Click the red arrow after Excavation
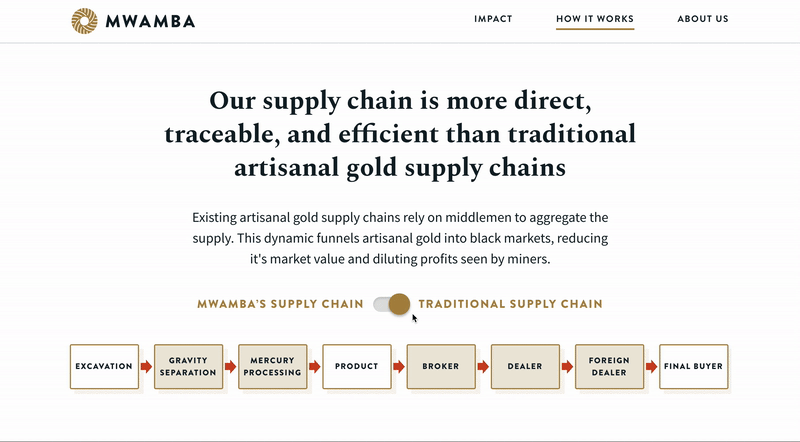Viewport: 800px width, 442px height. click(x=146, y=366)
